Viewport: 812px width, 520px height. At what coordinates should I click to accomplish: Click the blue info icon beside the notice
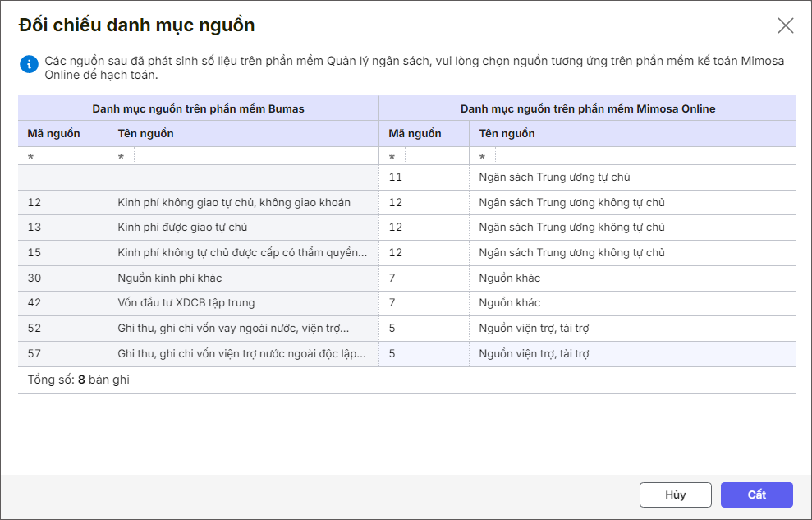point(30,64)
